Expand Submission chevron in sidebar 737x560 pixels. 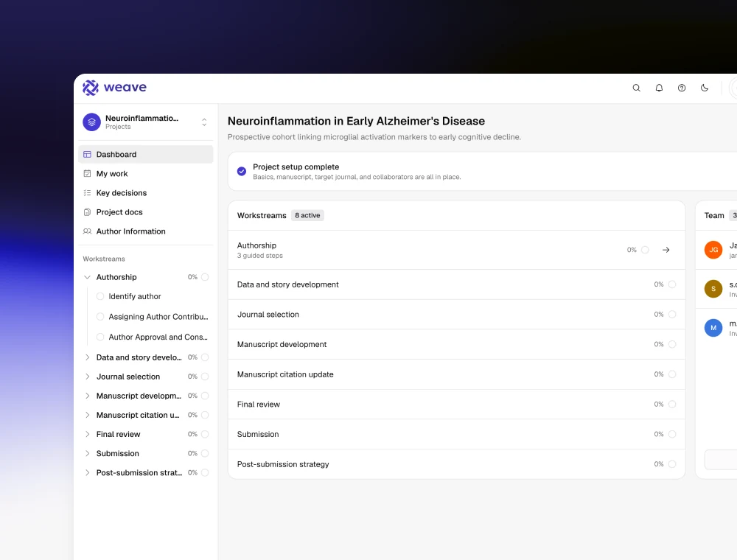point(87,454)
